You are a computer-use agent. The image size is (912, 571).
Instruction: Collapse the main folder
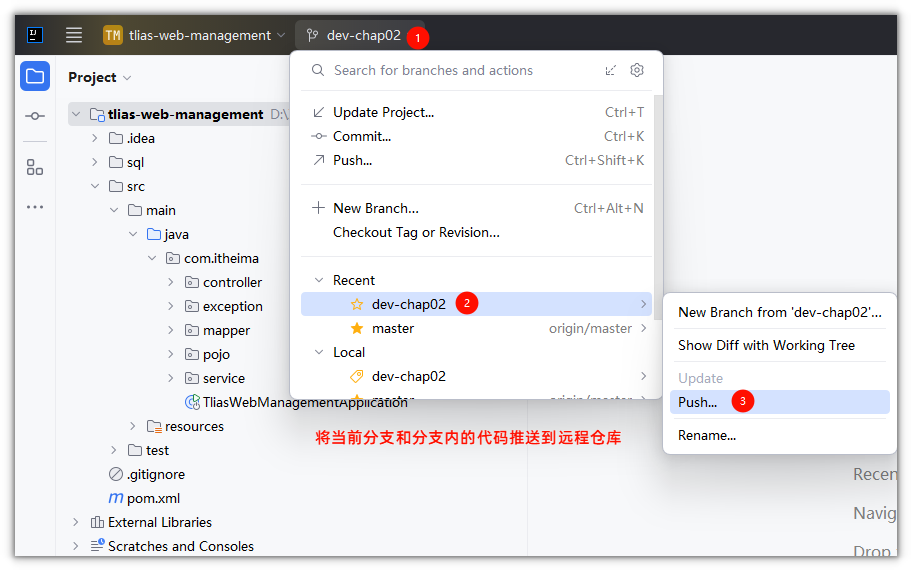114,210
